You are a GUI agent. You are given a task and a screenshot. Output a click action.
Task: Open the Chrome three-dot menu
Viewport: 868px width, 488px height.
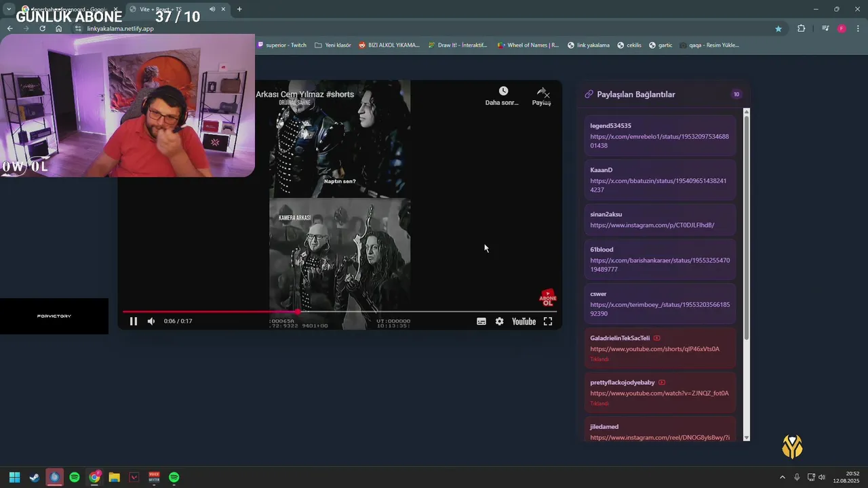[x=859, y=28]
